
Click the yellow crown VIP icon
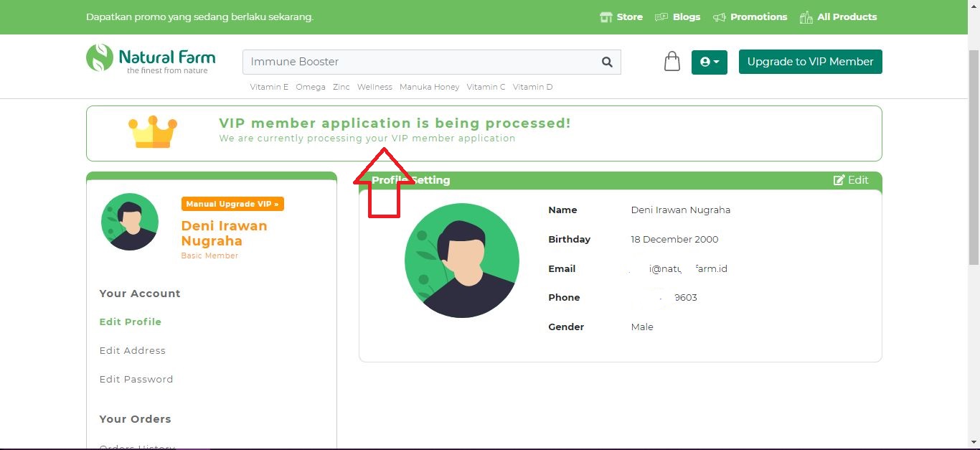click(x=153, y=132)
